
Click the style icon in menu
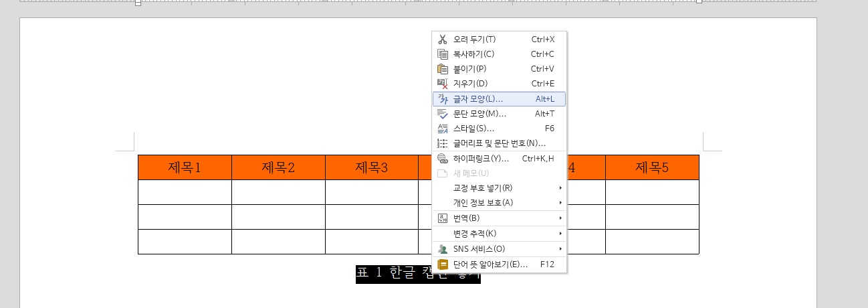(442, 129)
